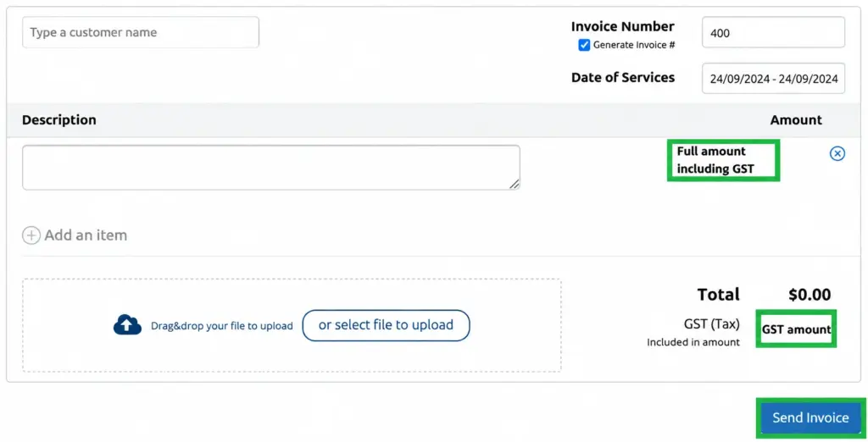The width and height of the screenshot is (868, 442).
Task: Click into the Type a customer name field
Action: [141, 32]
